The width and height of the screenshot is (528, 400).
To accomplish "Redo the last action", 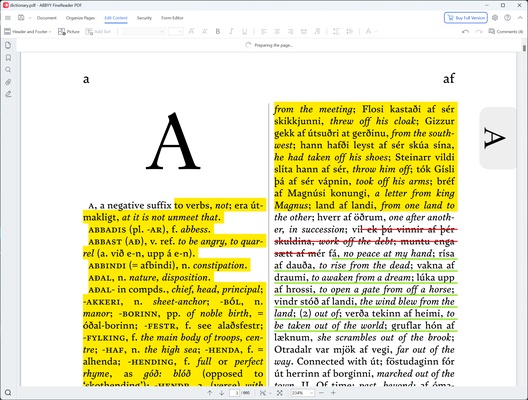I will [x=479, y=32].
